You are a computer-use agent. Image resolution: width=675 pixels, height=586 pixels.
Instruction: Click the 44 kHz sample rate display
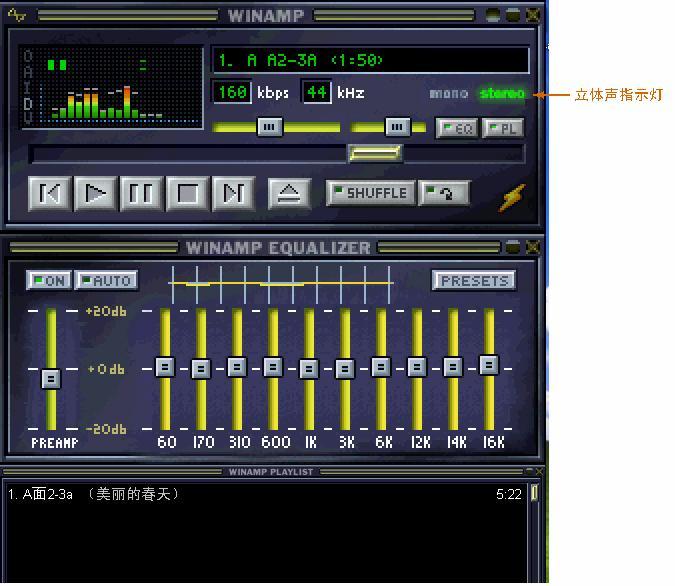pyautogui.click(x=316, y=92)
